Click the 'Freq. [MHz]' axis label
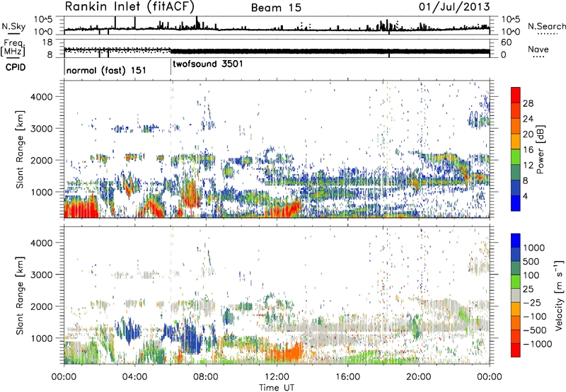This screenshot has height=392, width=566. pyautogui.click(x=13, y=47)
